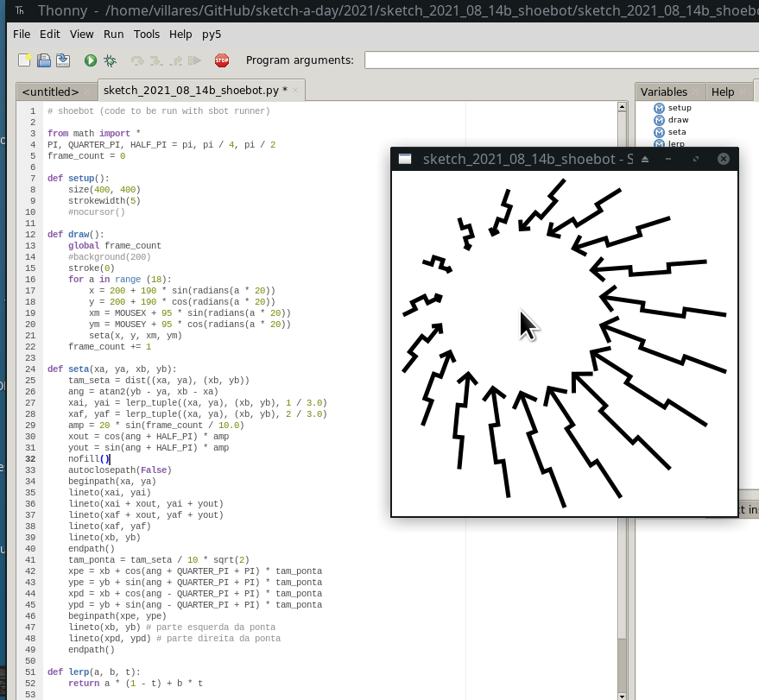Open the py5 menu
The height and width of the screenshot is (700, 759).
click(212, 35)
